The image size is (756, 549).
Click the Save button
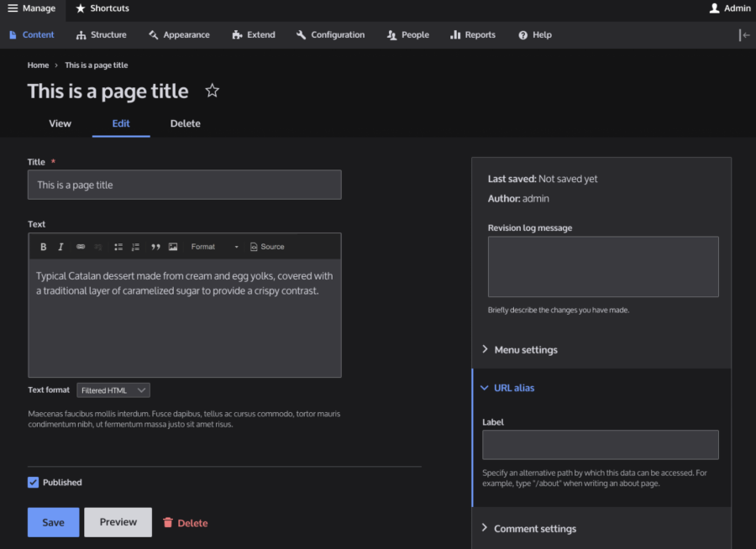pyautogui.click(x=54, y=522)
